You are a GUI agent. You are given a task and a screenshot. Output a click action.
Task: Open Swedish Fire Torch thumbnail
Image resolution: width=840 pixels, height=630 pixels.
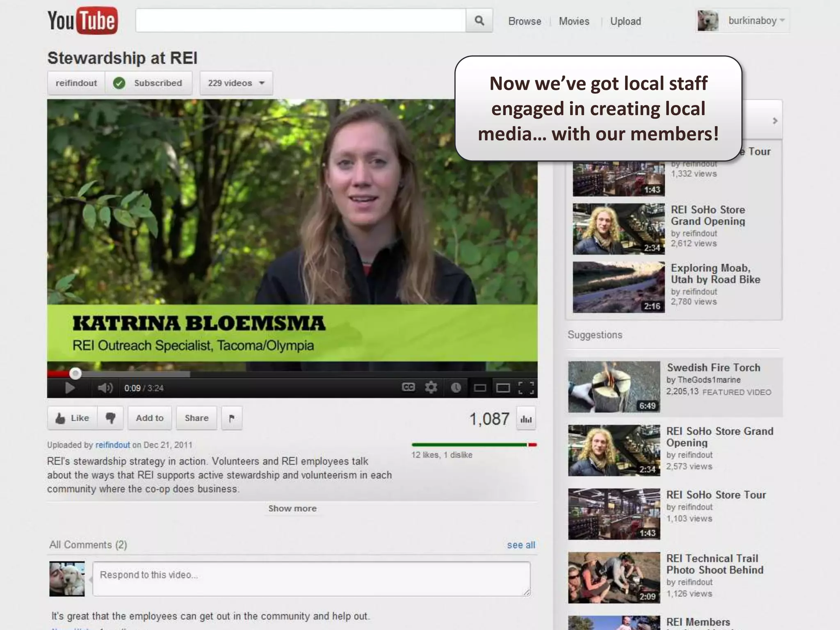pos(614,387)
